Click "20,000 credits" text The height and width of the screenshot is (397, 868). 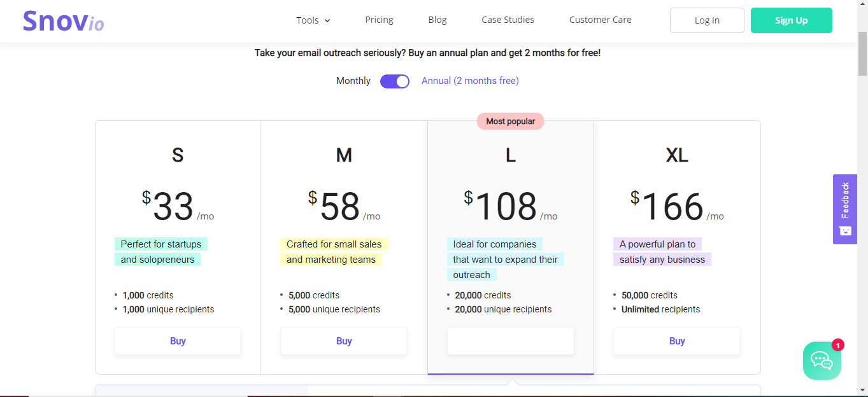(x=483, y=295)
